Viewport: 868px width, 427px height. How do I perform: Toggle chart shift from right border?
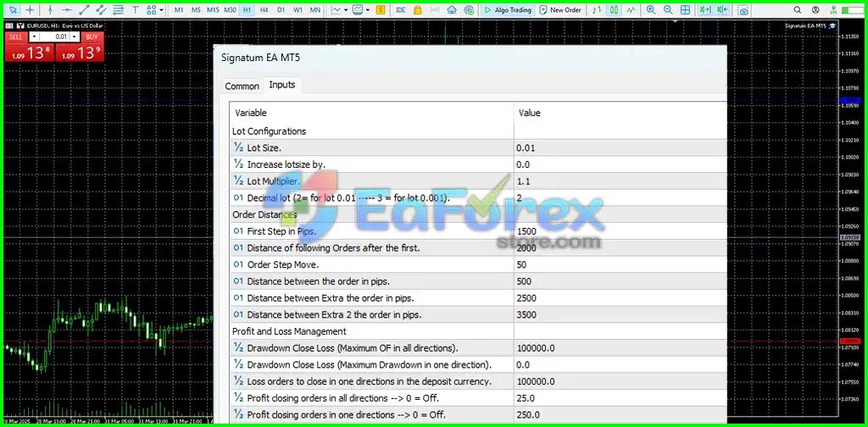[x=722, y=10]
